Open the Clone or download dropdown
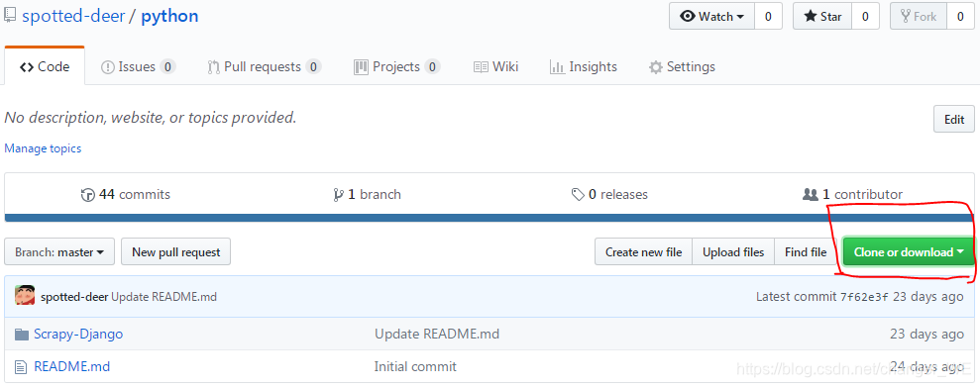 tap(909, 252)
